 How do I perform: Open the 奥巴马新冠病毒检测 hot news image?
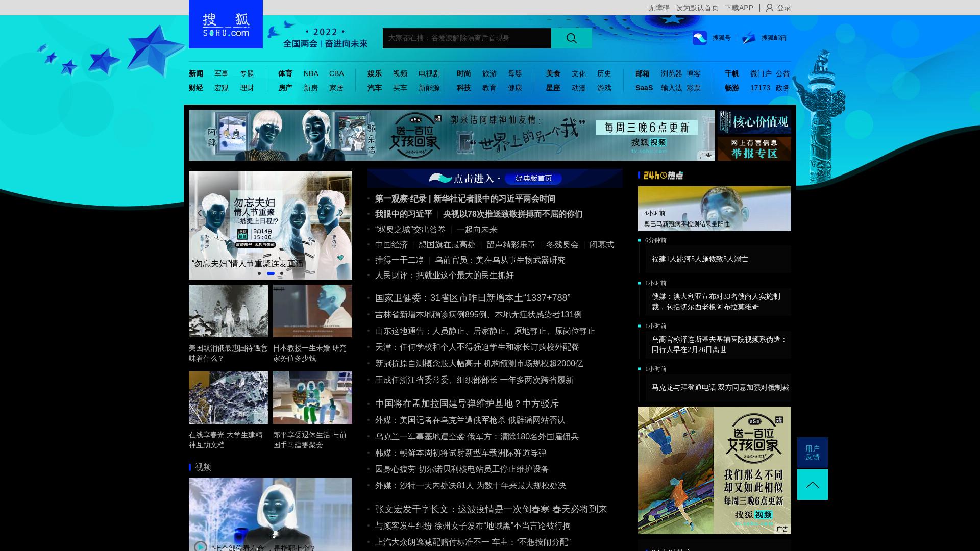pyautogui.click(x=715, y=209)
